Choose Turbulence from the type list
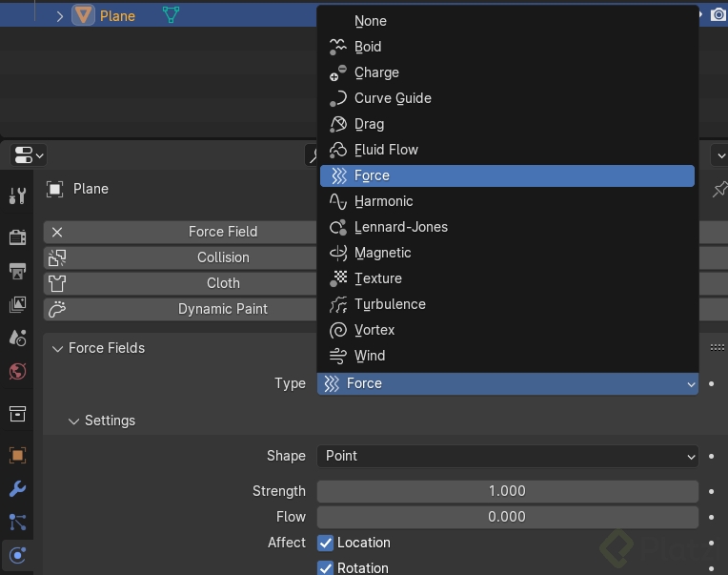 pos(390,304)
